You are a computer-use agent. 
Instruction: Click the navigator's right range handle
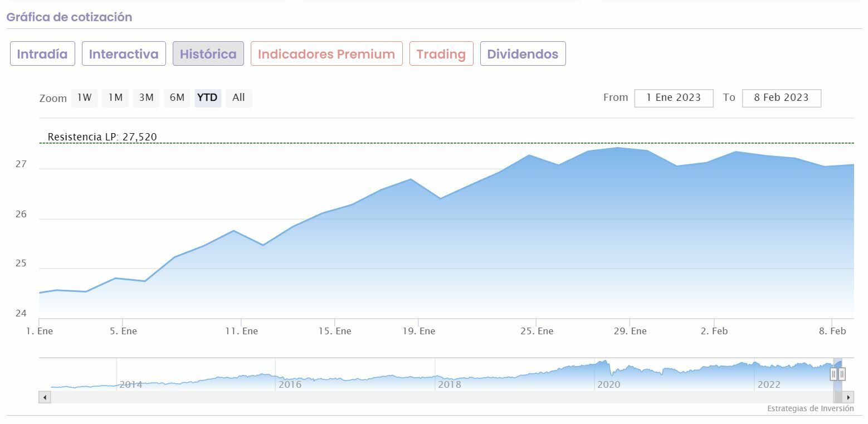pos(842,374)
